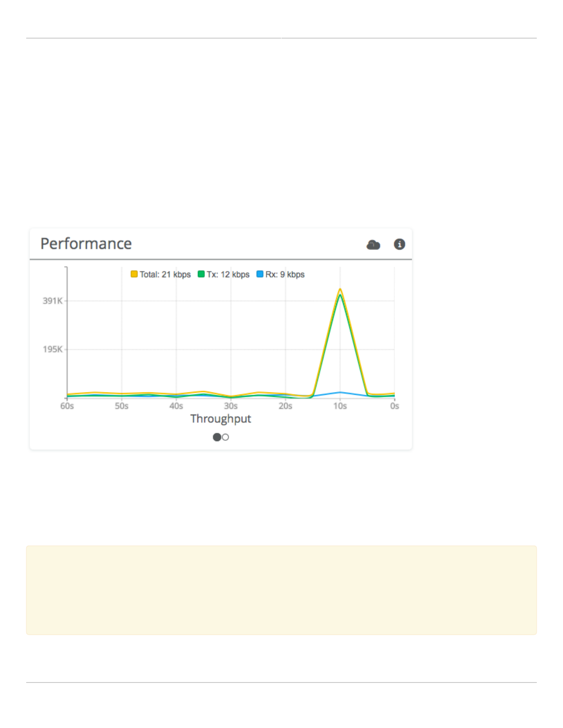Click the 0s x-axis label
The image size is (563, 728).
[395, 406]
